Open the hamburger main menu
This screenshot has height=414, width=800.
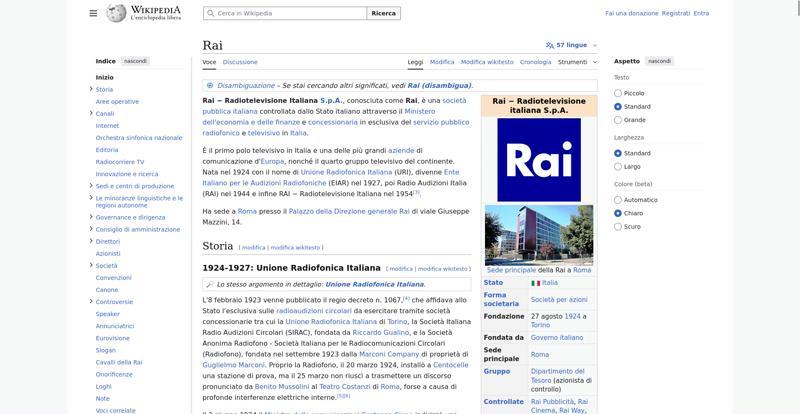click(x=93, y=13)
